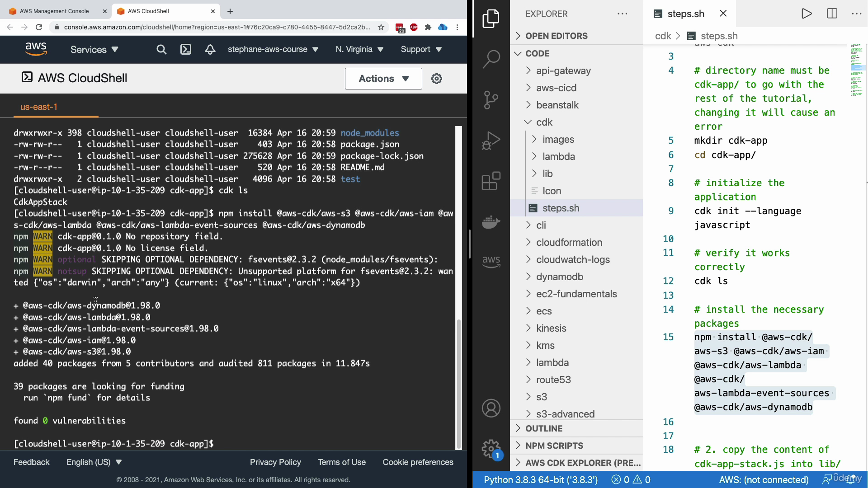Open stephane-aws-course account menu
This screenshot has width=868, height=488.
click(273, 49)
